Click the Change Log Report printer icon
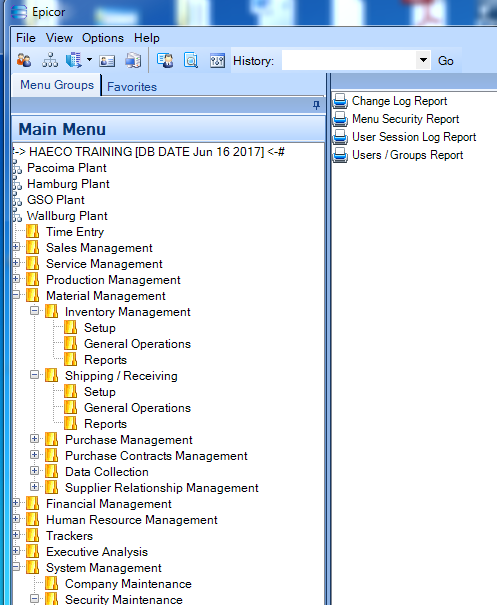This screenshot has width=497, height=605. tap(340, 101)
